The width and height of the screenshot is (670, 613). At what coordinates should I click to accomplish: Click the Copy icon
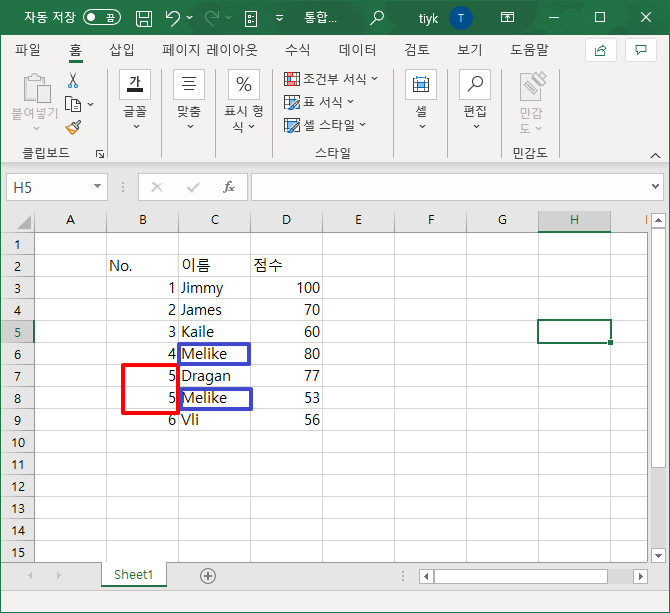pyautogui.click(x=73, y=104)
